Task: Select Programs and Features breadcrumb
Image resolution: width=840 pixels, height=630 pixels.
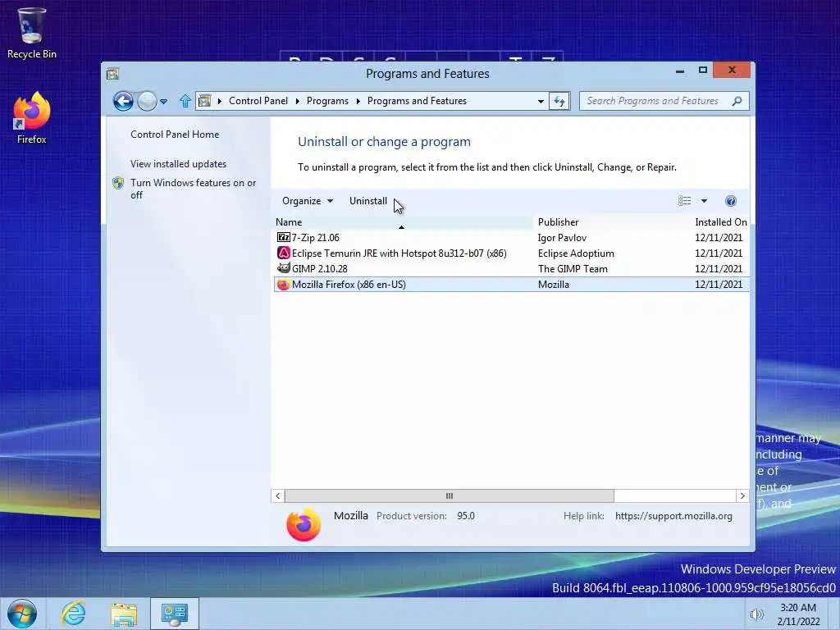Action: coord(417,101)
